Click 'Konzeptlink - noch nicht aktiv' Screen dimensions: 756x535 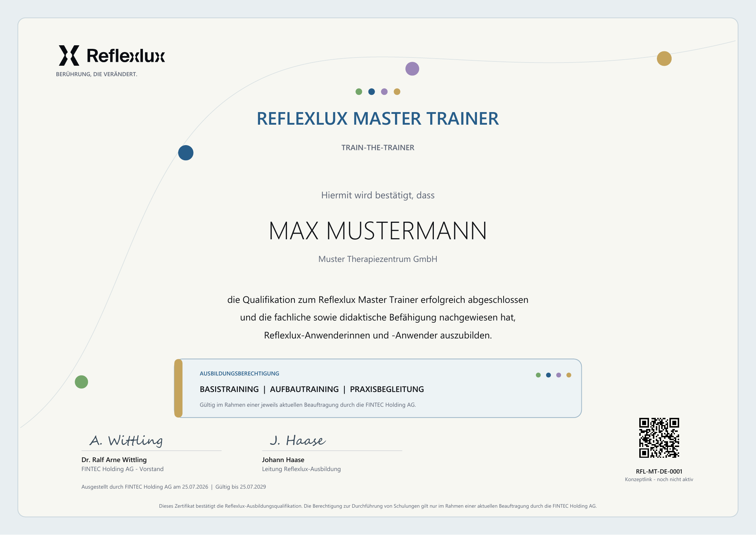[x=659, y=480]
